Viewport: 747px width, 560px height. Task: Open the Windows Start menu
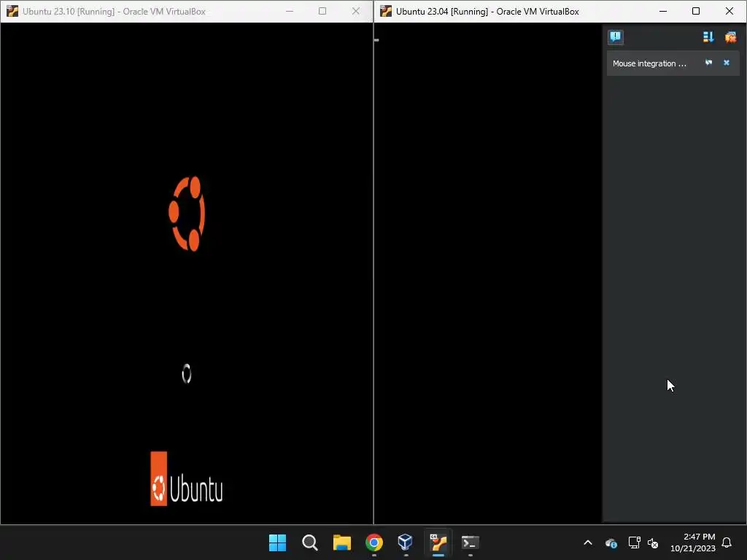coord(277,542)
